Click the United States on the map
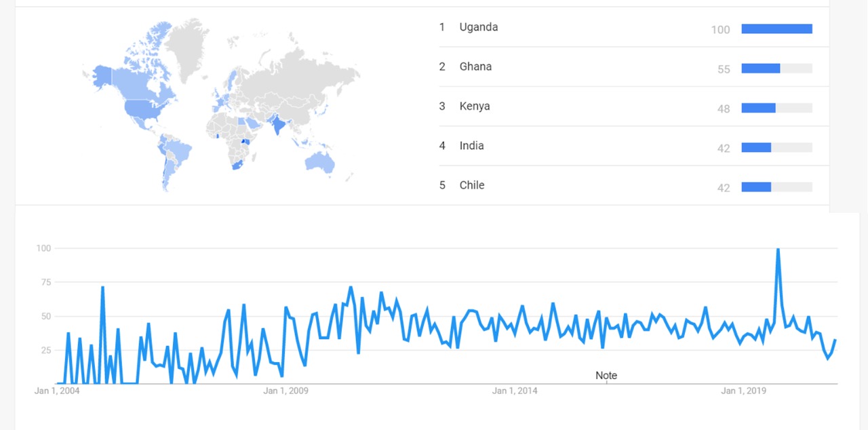 (142, 109)
